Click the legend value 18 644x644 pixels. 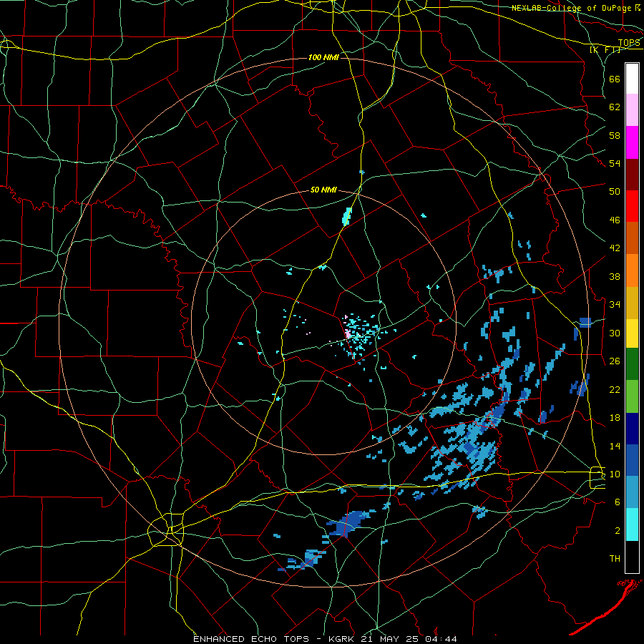pos(615,418)
